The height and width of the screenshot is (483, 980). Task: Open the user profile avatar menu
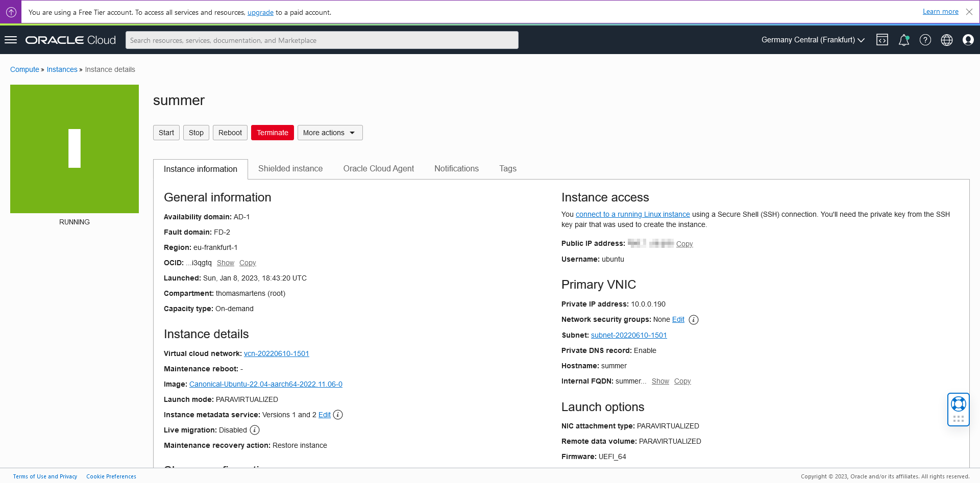(x=968, y=40)
